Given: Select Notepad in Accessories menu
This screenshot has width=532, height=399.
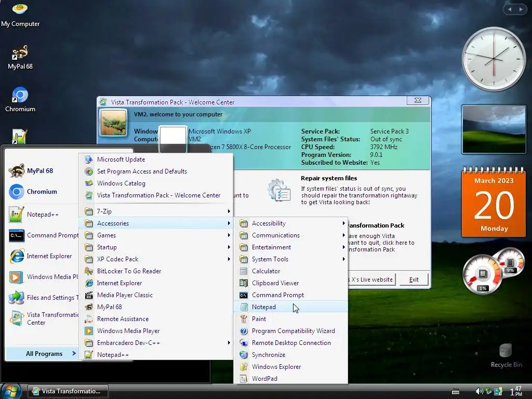Looking at the screenshot, I should click(x=291, y=307).
